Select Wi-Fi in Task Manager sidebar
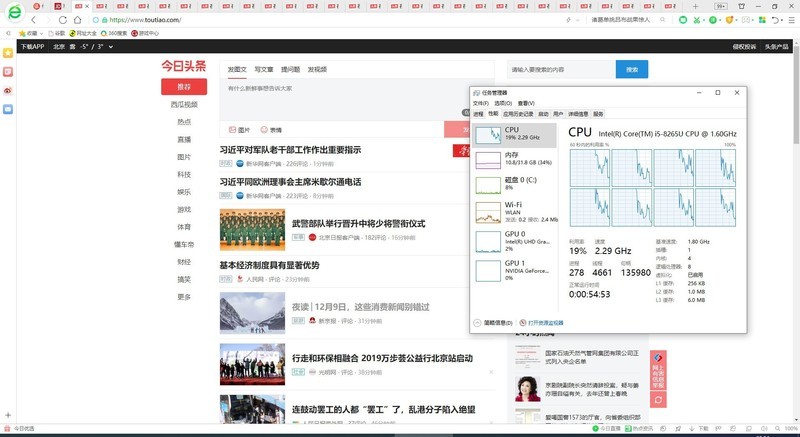Viewport: 800px width, 437px height. 514,212
